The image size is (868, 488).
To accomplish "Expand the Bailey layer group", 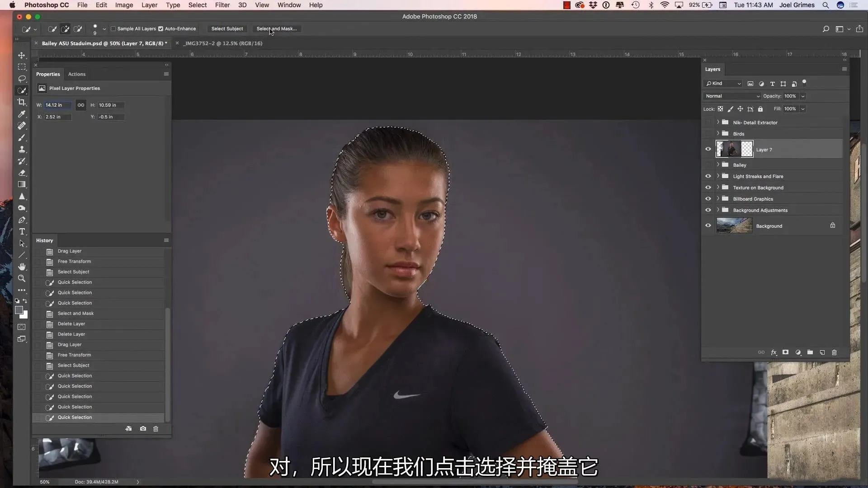I will click(x=718, y=164).
